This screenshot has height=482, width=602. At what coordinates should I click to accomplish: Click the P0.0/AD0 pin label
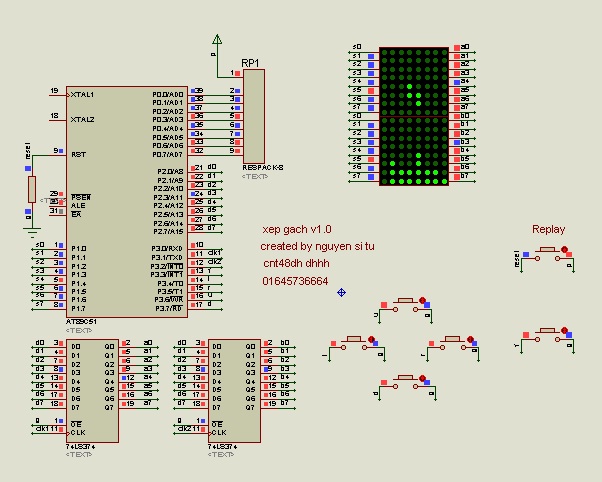click(x=168, y=94)
